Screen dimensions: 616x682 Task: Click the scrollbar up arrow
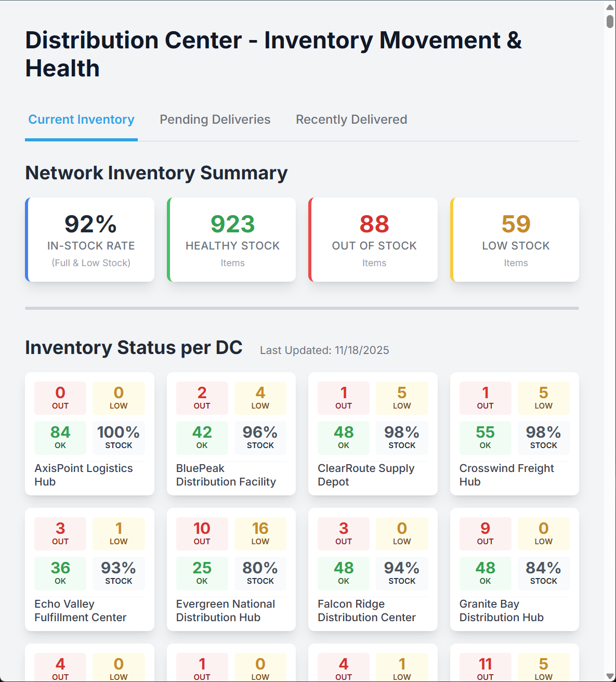point(609,7)
